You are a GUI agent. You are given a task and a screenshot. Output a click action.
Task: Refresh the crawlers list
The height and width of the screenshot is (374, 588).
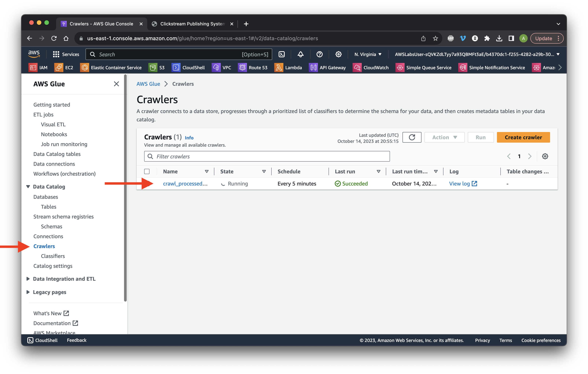click(x=412, y=137)
